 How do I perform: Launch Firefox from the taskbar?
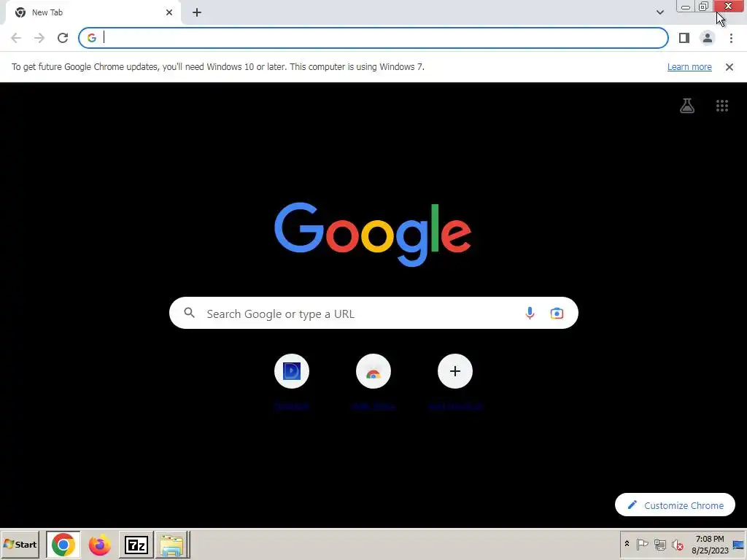[99, 545]
